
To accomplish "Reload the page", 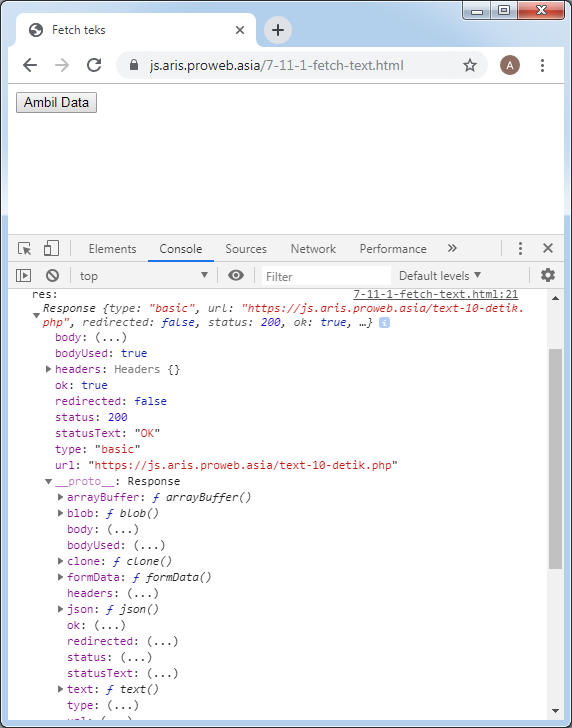I will tap(94, 65).
